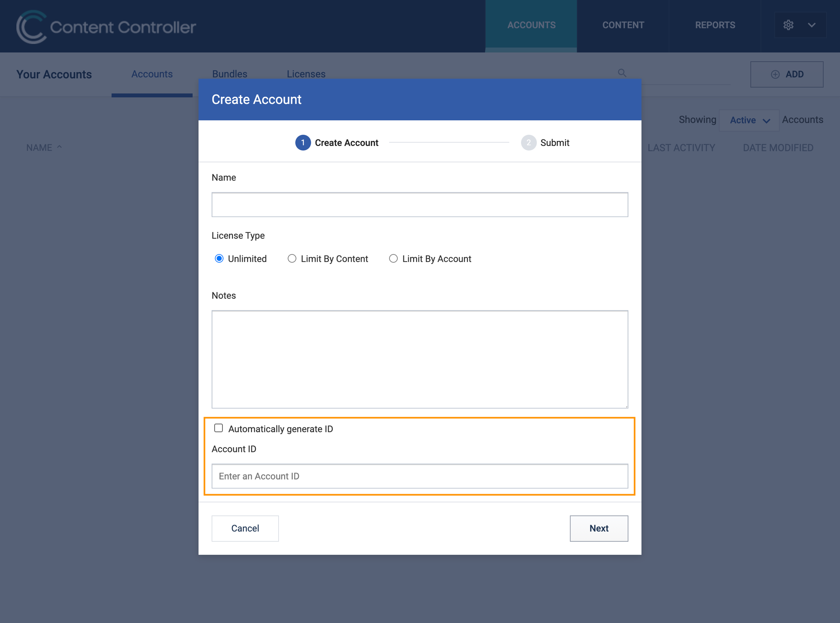
Task: Sort by NAME column arrow
Action: tap(59, 147)
